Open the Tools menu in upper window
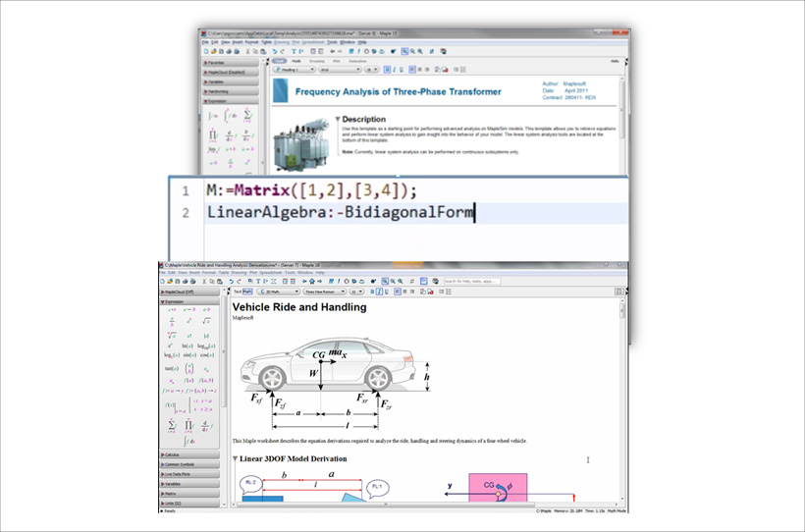This screenshot has width=805, height=532. tap(333, 42)
